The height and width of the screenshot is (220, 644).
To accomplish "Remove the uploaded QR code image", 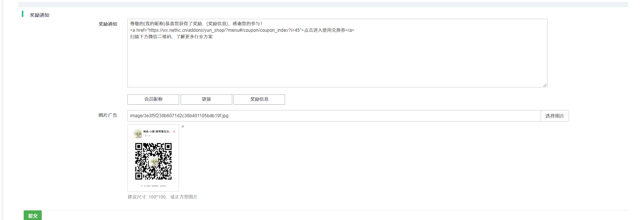I will (183, 126).
